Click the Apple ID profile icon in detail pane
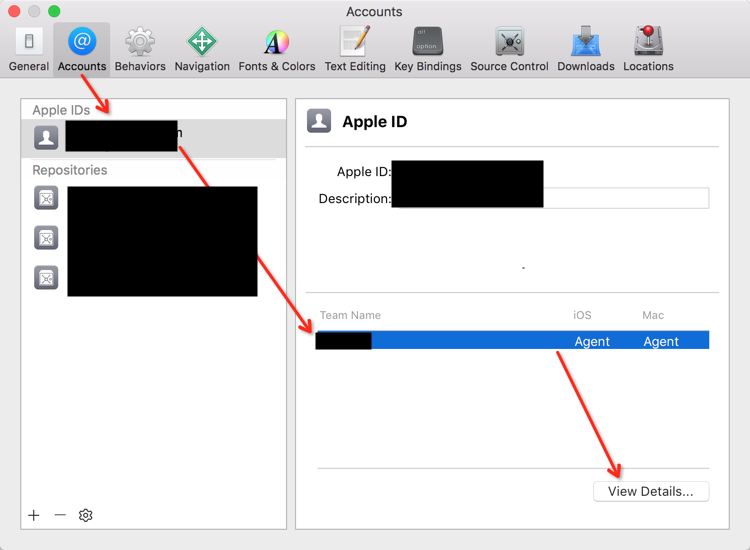The image size is (750, 550). click(x=319, y=121)
